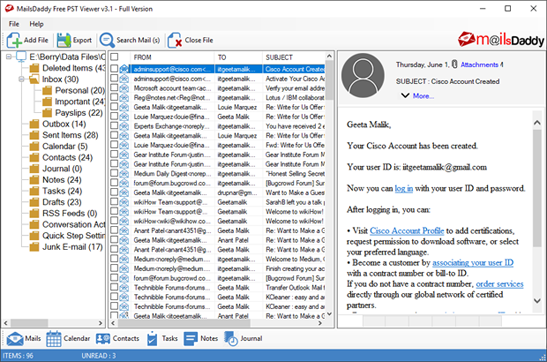The width and height of the screenshot is (547, 362).
Task: Click the Drafts folder icon
Action: 34,202
